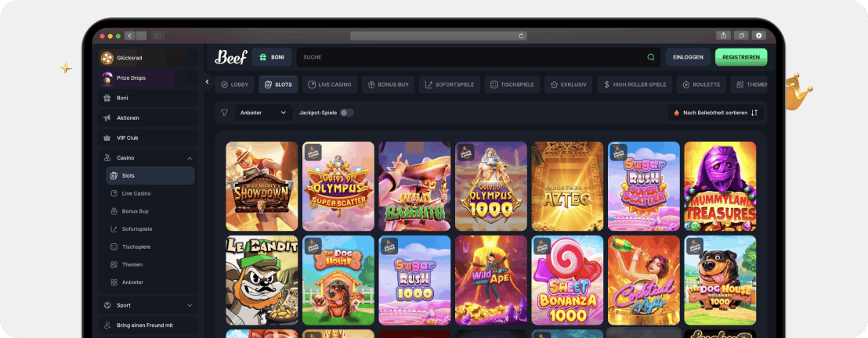Image resolution: width=868 pixels, height=338 pixels.
Task: Collapse the Casino section chevron
Action: [190, 158]
